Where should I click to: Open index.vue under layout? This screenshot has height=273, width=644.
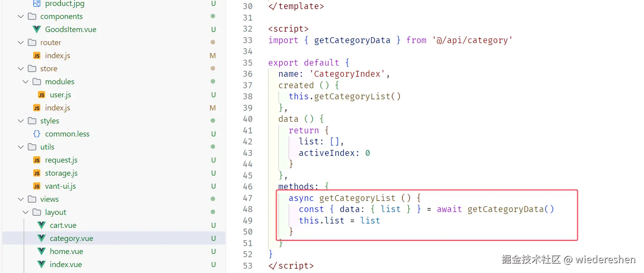66,264
